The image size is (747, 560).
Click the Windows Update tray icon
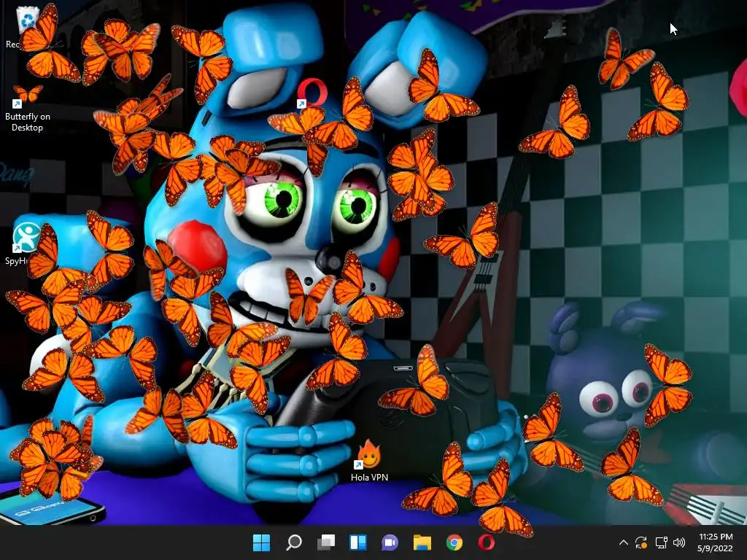[x=641, y=542]
